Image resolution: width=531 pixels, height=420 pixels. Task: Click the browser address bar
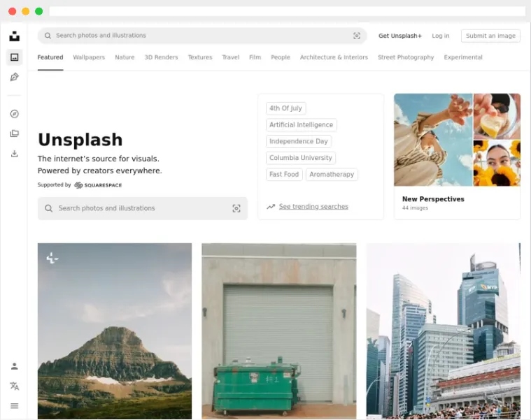[287, 11]
